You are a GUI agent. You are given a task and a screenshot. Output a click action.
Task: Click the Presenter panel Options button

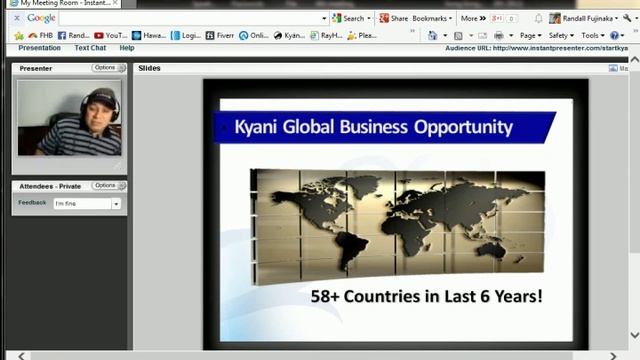tap(108, 68)
